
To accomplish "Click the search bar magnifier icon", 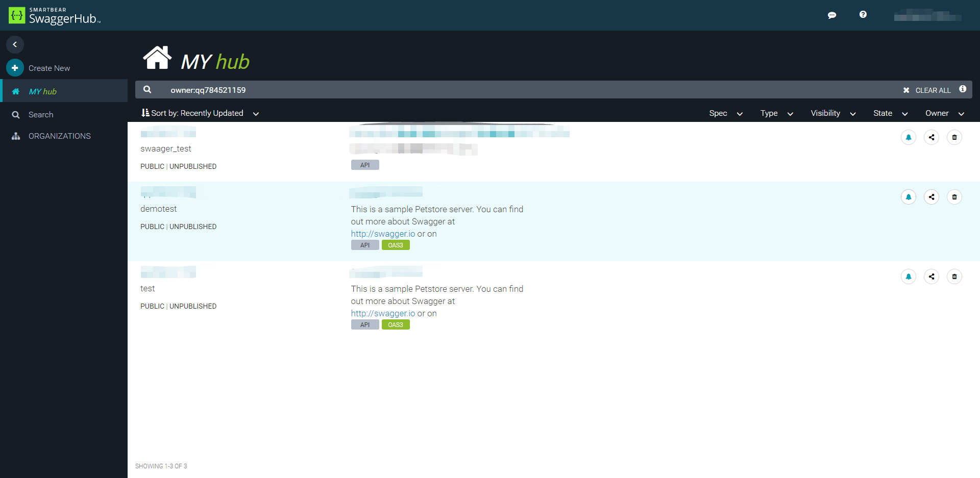I will [x=147, y=89].
